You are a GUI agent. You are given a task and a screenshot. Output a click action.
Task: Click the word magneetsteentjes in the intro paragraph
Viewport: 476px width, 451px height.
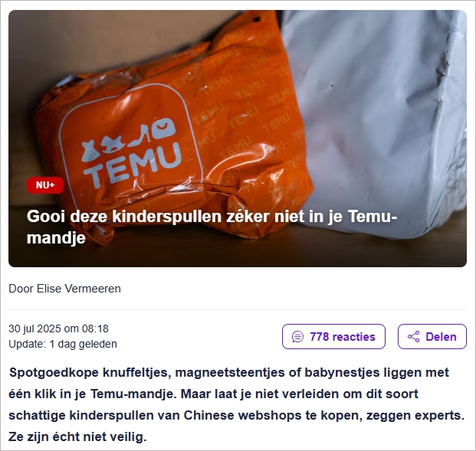(x=230, y=372)
